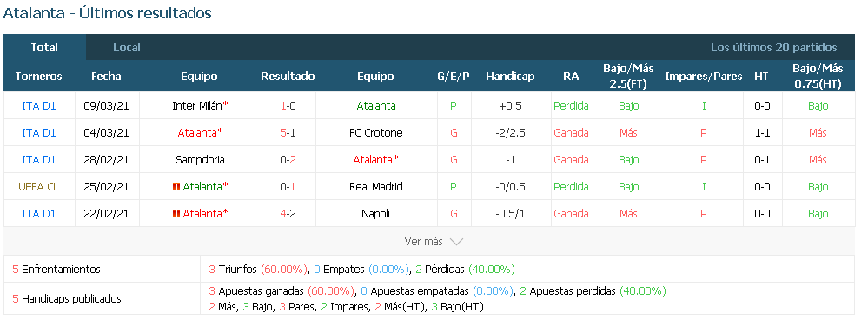Switch to the Local tab

pos(127,47)
